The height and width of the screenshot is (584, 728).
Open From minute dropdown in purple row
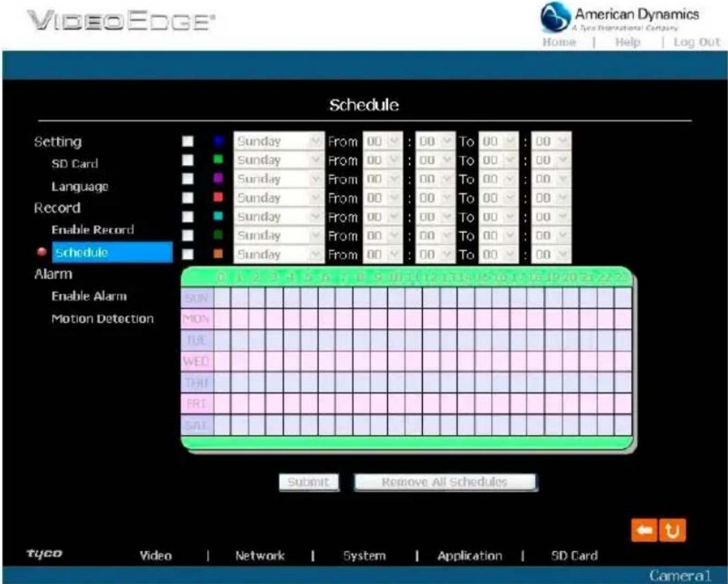[x=435, y=178]
